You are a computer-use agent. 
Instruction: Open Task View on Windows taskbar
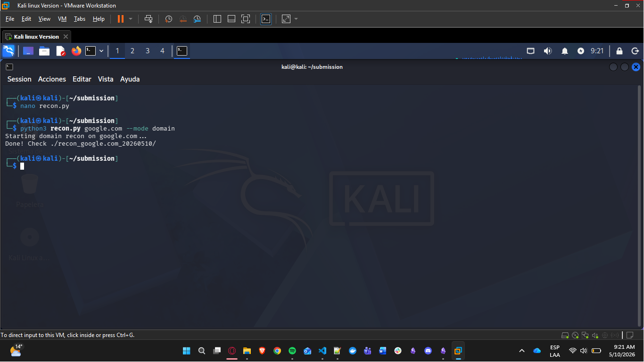click(217, 351)
